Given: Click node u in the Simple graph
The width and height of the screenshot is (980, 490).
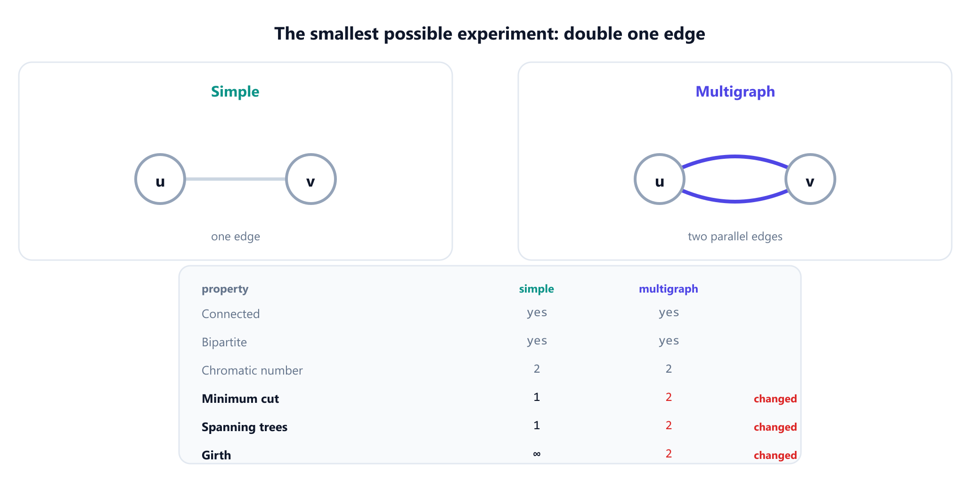Looking at the screenshot, I should pos(160,179).
